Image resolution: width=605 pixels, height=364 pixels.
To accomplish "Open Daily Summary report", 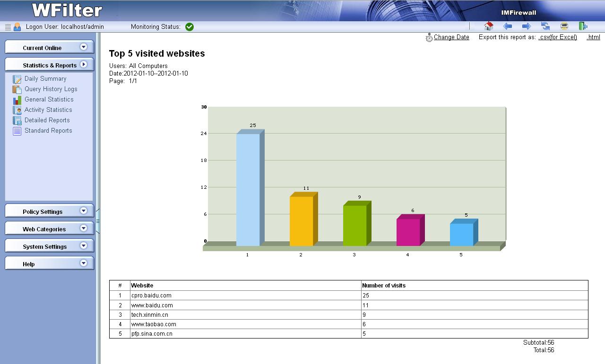I will coord(45,79).
